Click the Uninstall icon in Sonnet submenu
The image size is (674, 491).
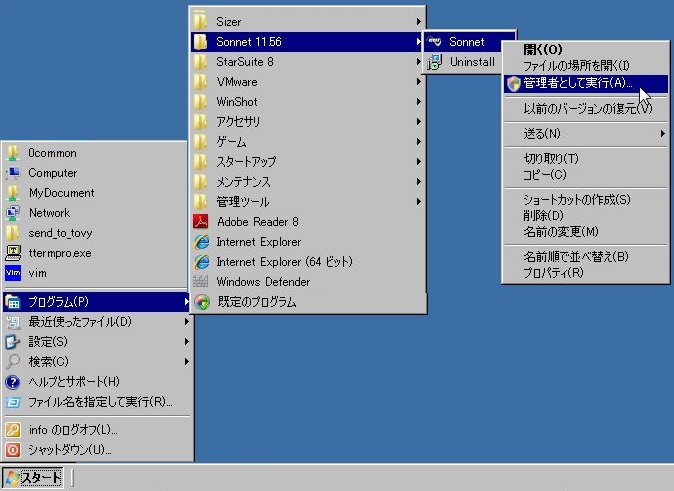tap(435, 62)
